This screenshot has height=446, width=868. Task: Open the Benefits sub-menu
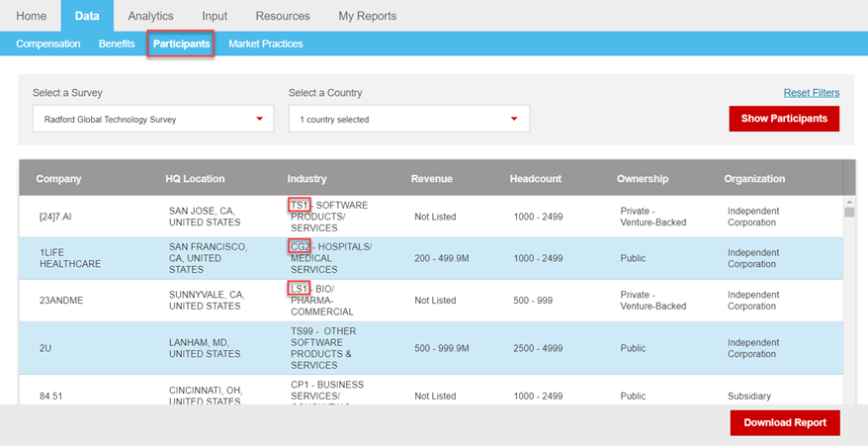click(117, 44)
